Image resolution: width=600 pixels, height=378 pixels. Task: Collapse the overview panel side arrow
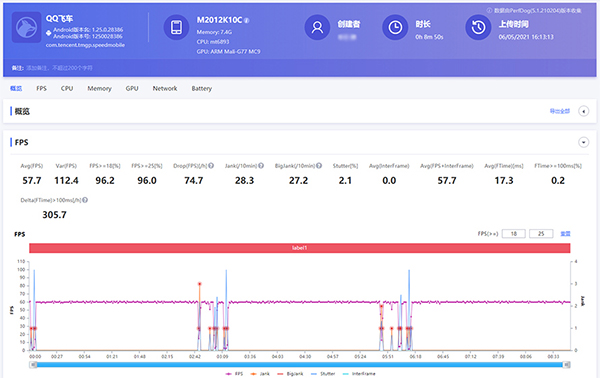click(x=584, y=111)
